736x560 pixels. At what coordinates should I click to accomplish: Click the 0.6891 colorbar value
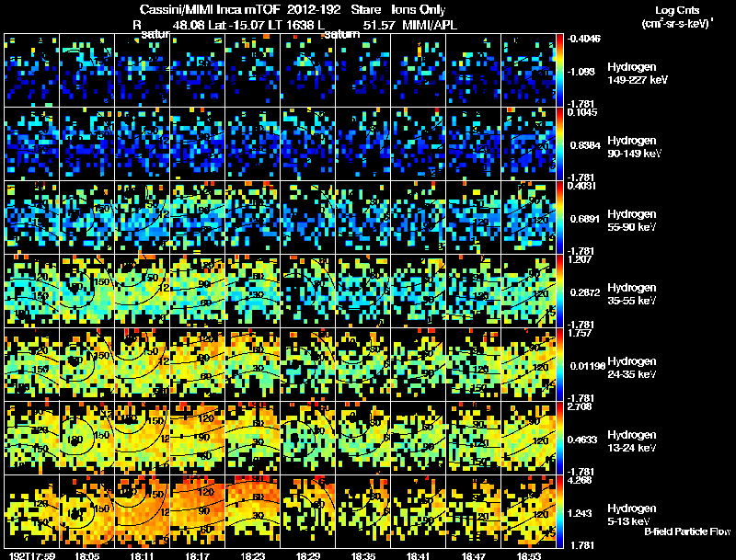tap(585, 219)
